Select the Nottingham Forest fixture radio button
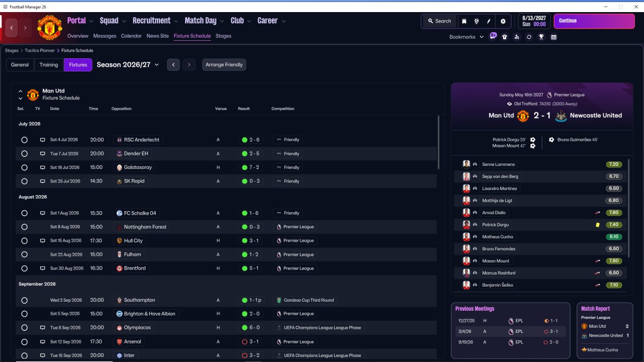The width and height of the screenshot is (644, 362). coord(24,227)
